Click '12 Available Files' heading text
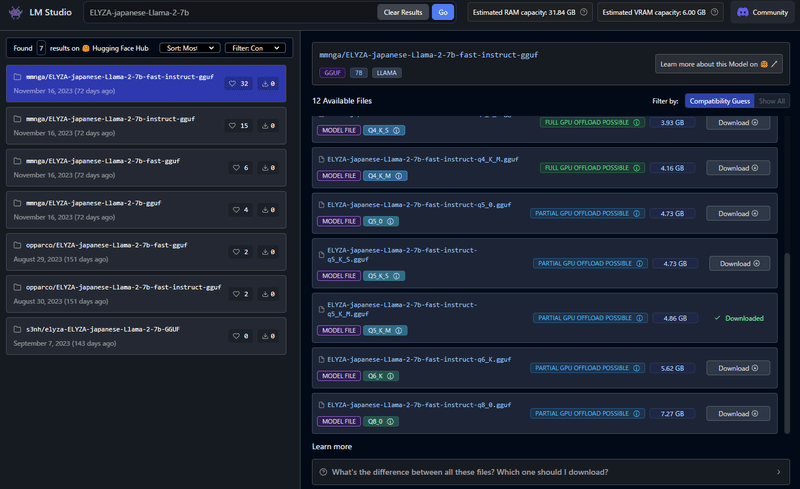The height and width of the screenshot is (489, 800). [x=342, y=101]
